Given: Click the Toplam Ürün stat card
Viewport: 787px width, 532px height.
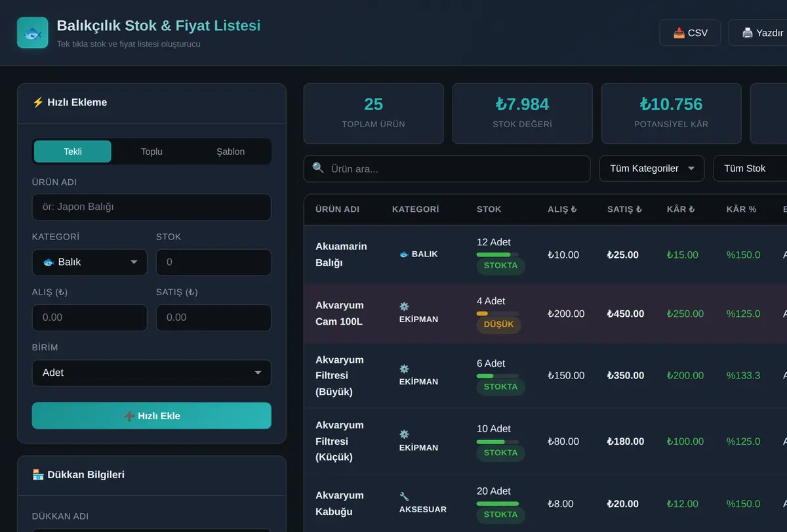Looking at the screenshot, I should tap(373, 113).
